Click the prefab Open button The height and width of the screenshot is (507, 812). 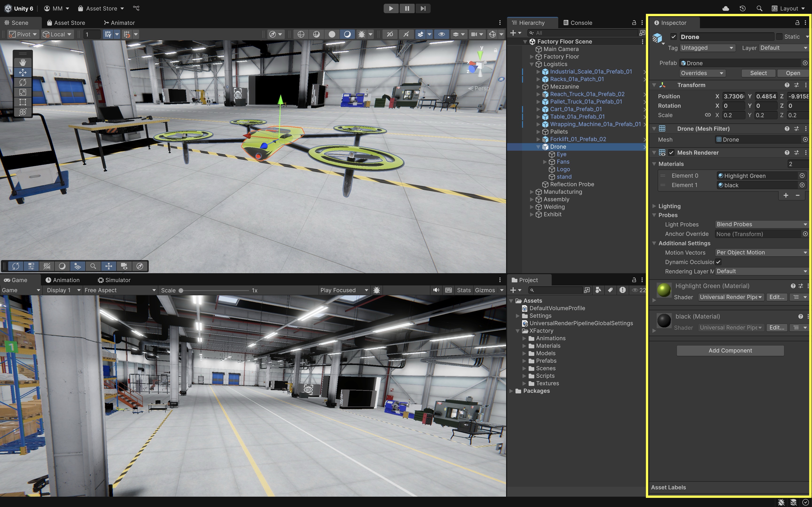(793, 73)
